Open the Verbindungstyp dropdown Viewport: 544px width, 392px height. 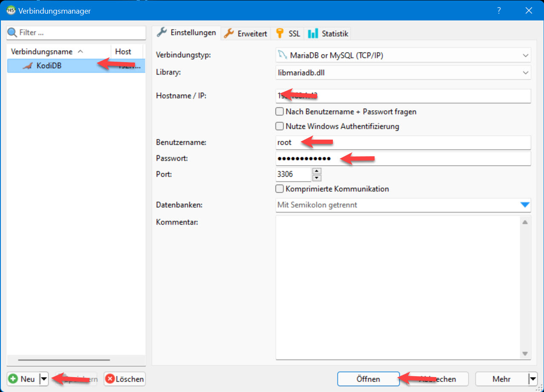(525, 55)
